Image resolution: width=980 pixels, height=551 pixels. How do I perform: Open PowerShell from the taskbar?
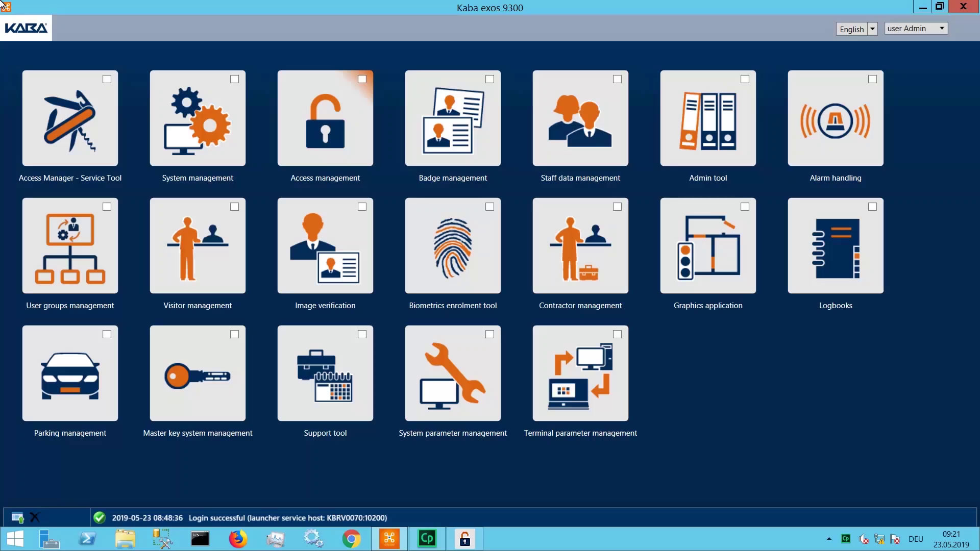point(87,539)
